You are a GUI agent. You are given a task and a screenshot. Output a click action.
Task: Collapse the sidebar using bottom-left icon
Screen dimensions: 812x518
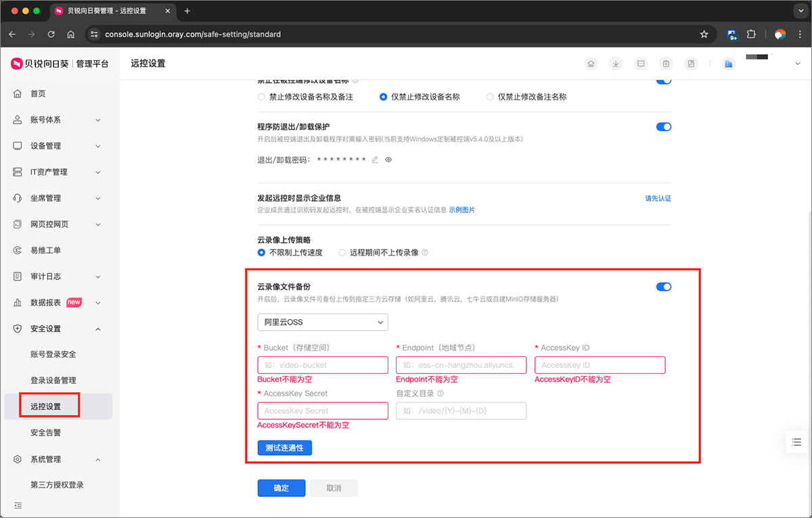pyautogui.click(x=18, y=505)
